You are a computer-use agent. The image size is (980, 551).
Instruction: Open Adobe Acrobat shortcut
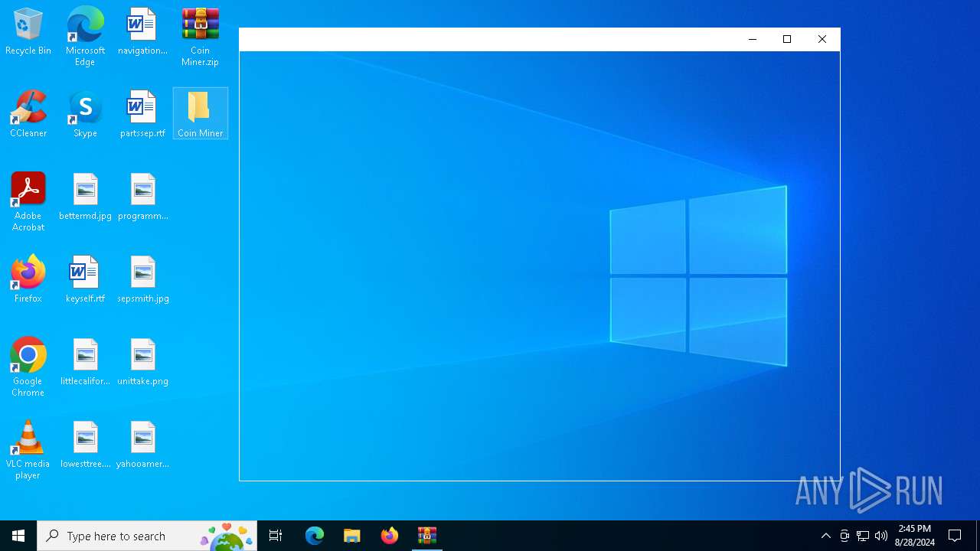point(28,202)
